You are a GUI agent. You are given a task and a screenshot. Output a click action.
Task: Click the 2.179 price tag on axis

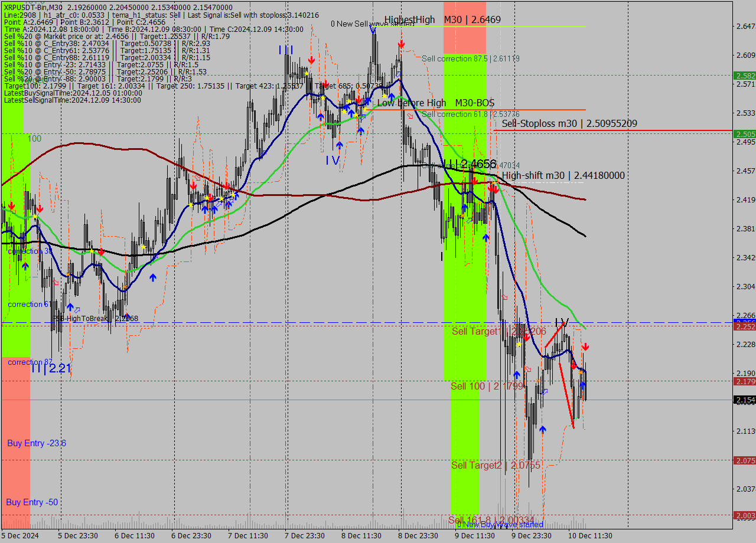pyautogui.click(x=745, y=381)
